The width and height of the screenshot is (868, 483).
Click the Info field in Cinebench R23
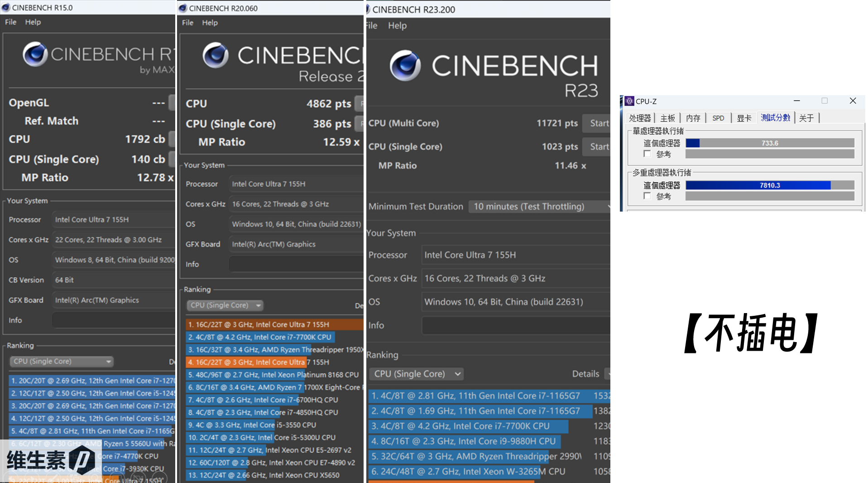(x=515, y=325)
